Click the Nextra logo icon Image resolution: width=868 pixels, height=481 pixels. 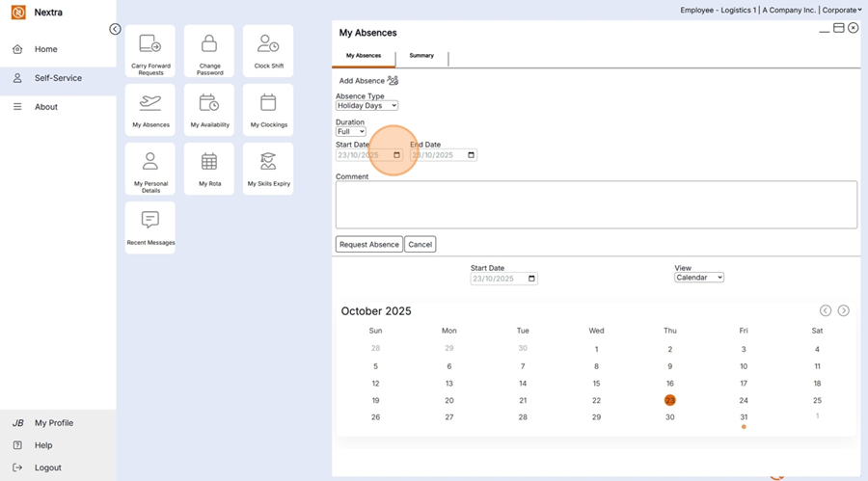click(x=18, y=13)
